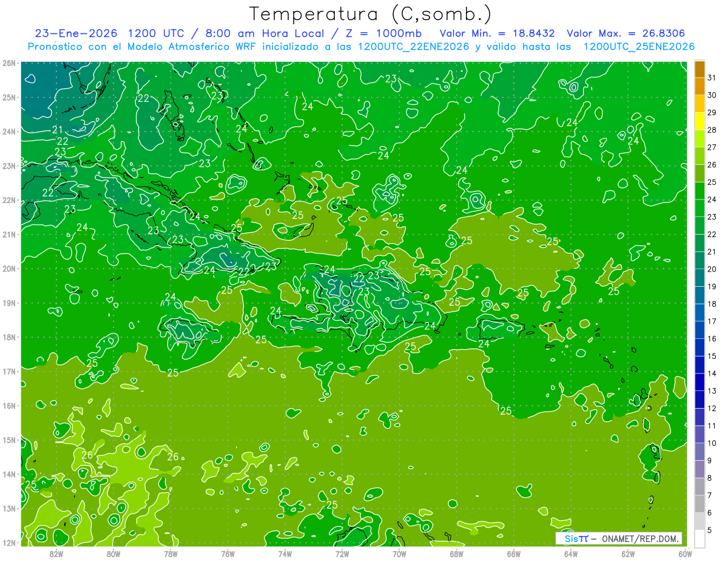Click the "20N" latitude axis label
The width and height of the screenshot is (728, 562).
[8, 269]
